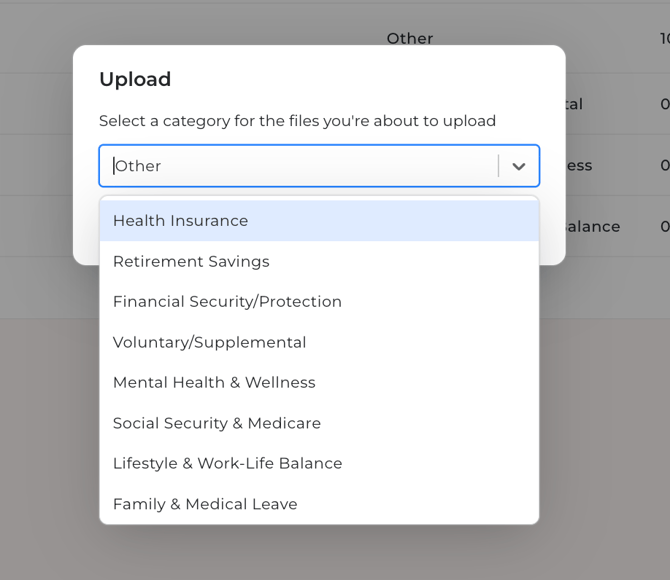Select Voluntary/Supplemental option
Screen dimensions: 670x580
[x=209, y=342]
